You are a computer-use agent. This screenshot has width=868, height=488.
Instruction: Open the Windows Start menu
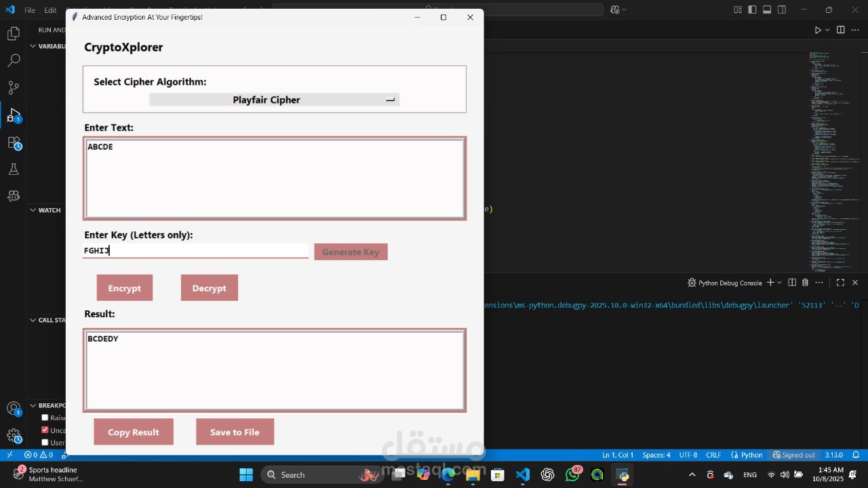[245, 474]
